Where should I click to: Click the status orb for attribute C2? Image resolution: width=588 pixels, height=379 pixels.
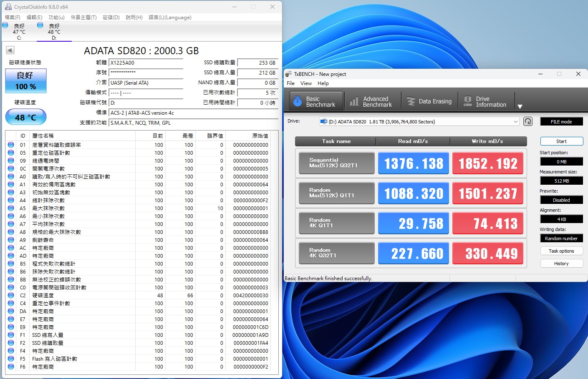point(11,295)
